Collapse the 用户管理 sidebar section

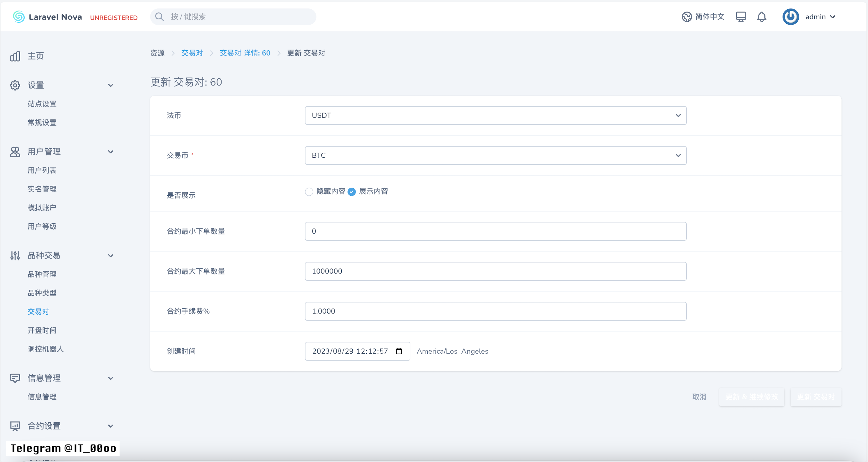(x=110, y=152)
